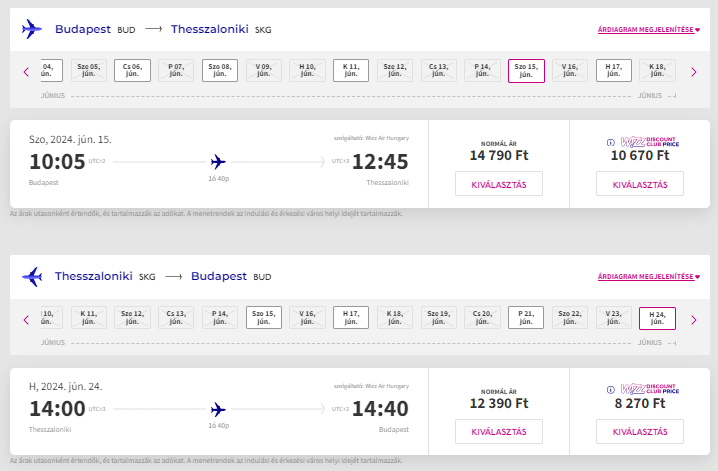Select outbound date K 11, jún.
This screenshot has height=471, width=718.
coord(351,71)
